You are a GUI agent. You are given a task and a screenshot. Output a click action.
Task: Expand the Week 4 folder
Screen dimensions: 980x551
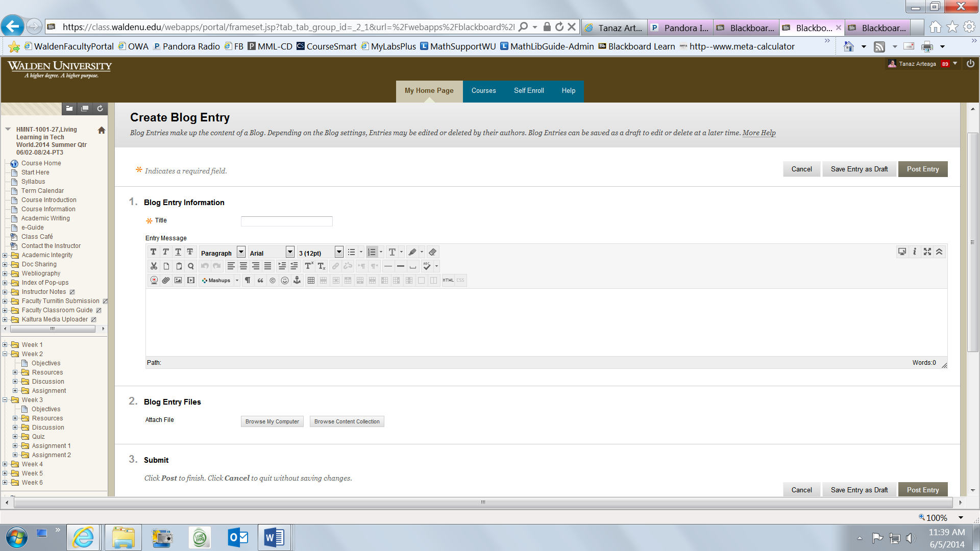click(5, 464)
